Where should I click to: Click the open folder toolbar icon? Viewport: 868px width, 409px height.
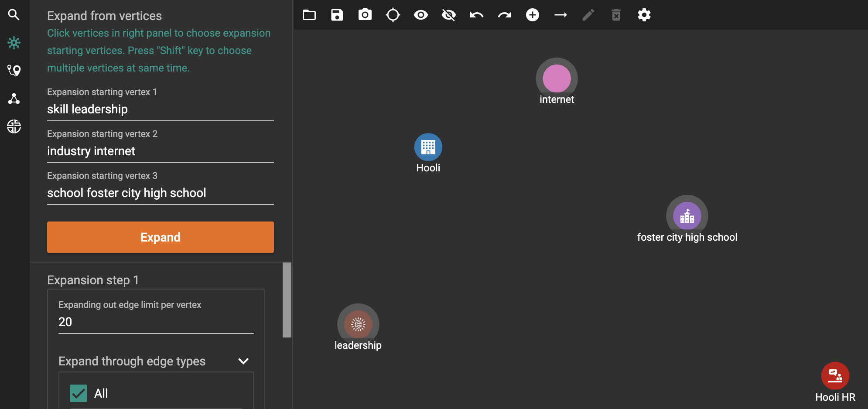coord(309,15)
